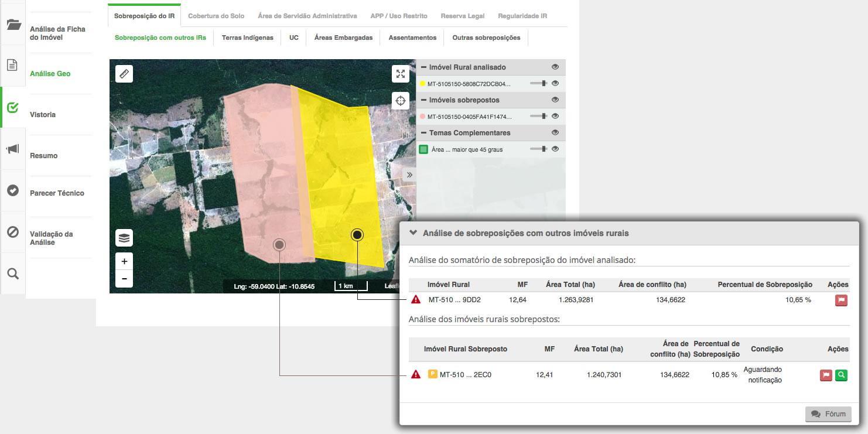The width and height of the screenshot is (868, 434).
Task: Click warning triangle on MT-510 ... 9DD2 row
Action: 416,299
